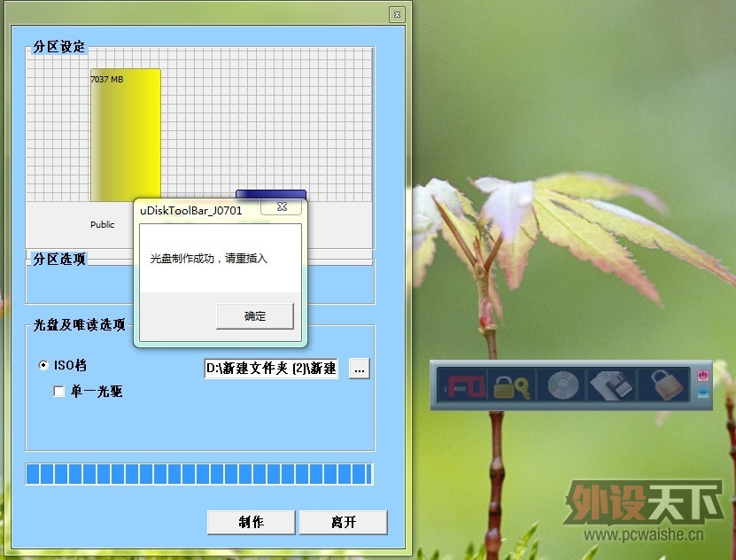
Task: Click the 制作 button
Action: [251, 522]
